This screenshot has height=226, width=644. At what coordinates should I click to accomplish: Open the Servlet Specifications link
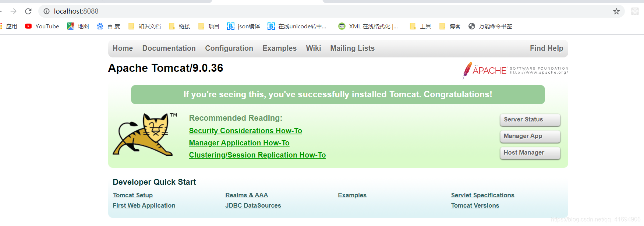(482, 195)
